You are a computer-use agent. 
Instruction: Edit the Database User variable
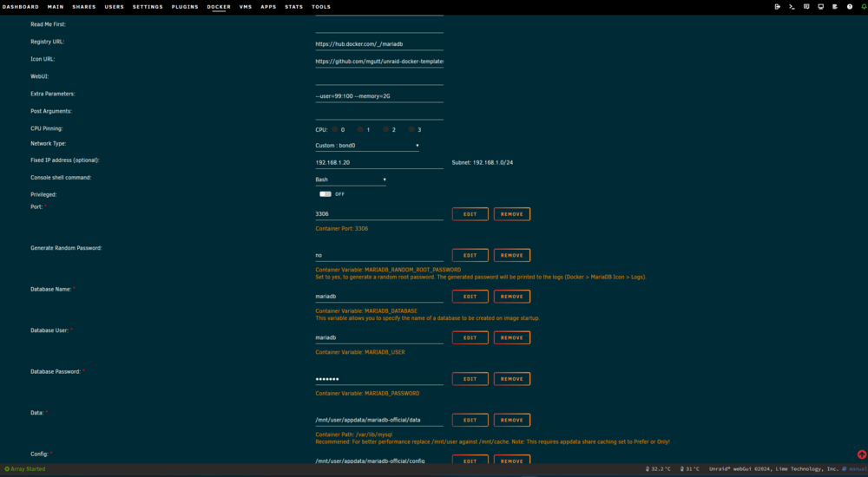tap(470, 337)
